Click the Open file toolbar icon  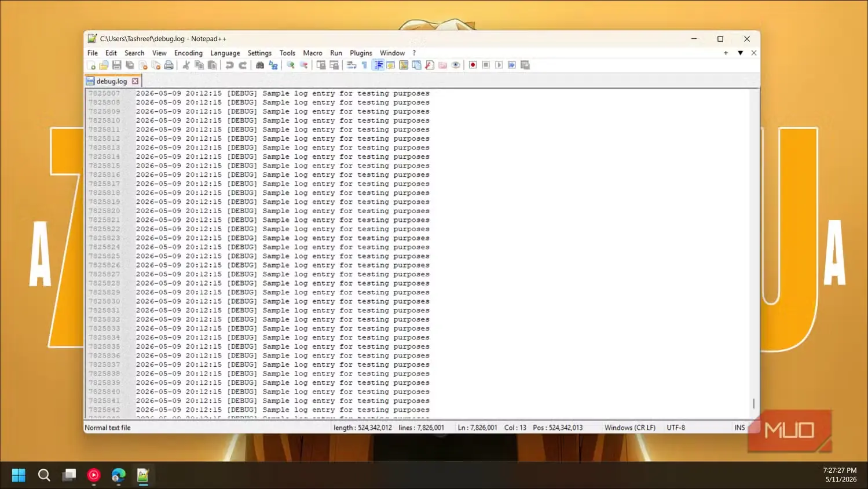pyautogui.click(x=104, y=65)
